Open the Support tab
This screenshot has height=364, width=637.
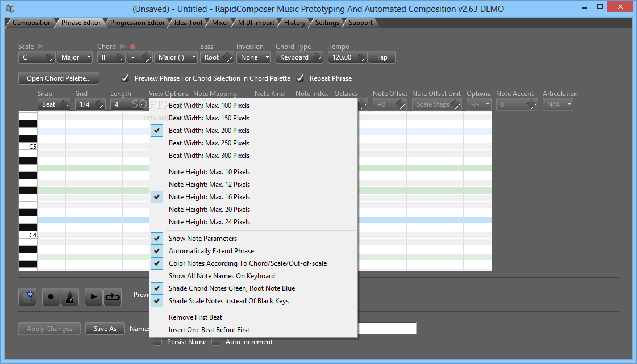click(360, 23)
